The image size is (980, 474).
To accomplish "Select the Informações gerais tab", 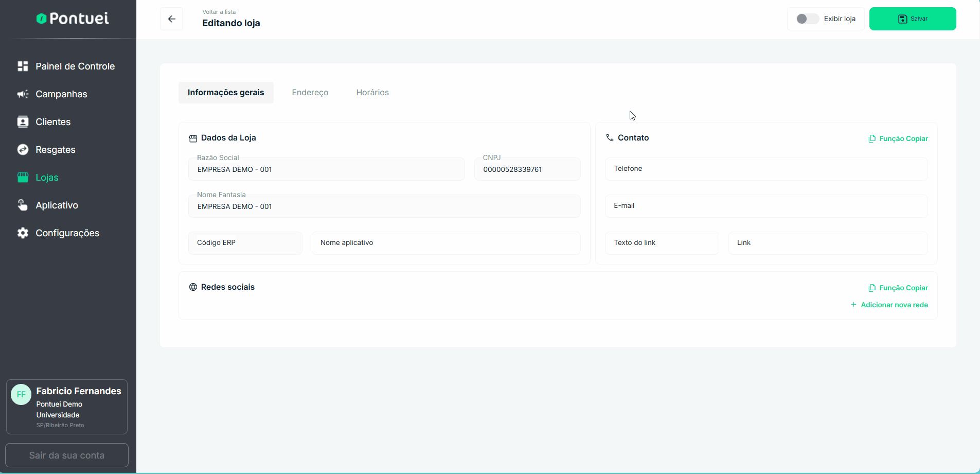I will point(226,93).
